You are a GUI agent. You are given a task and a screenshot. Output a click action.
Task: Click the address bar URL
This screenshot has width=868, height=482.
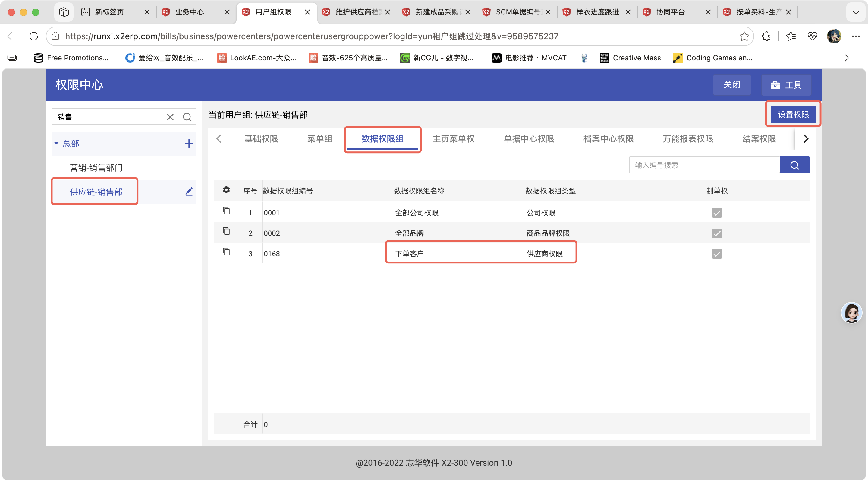pos(312,36)
